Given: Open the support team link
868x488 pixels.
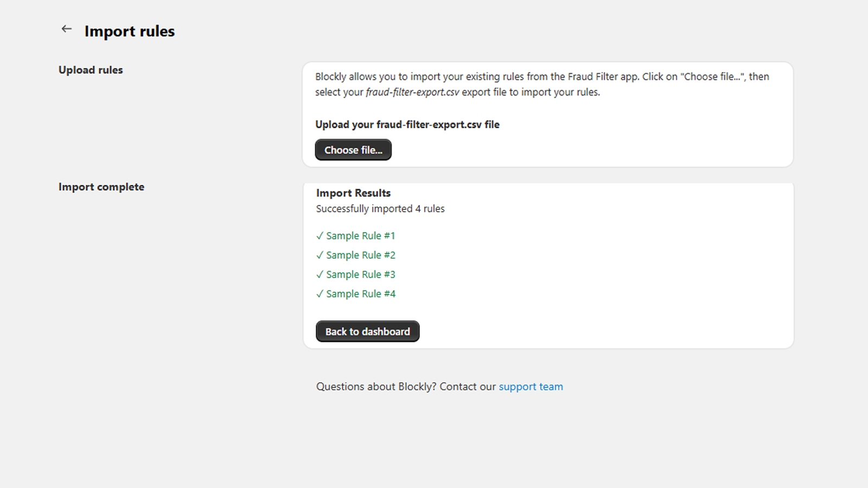Looking at the screenshot, I should pyautogui.click(x=531, y=387).
